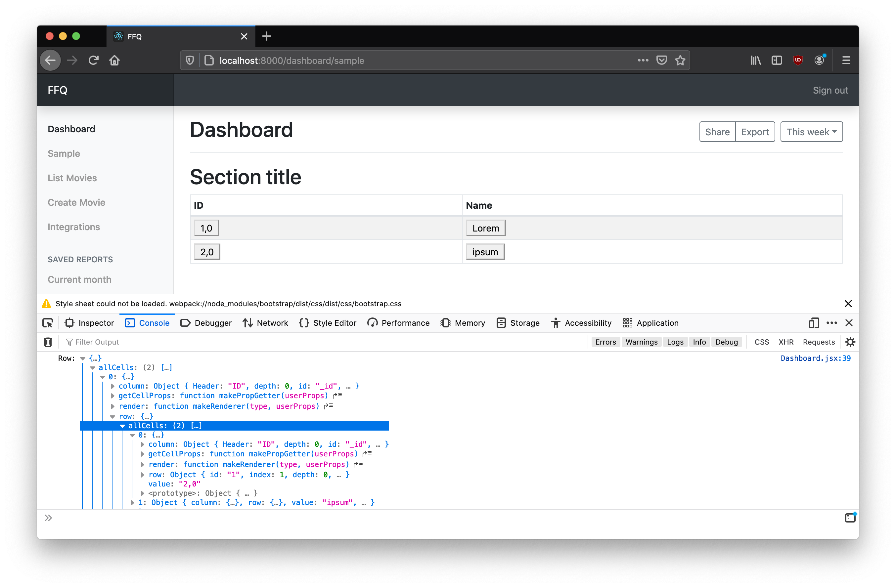
Task: Close the developer tools panel
Action: click(849, 323)
